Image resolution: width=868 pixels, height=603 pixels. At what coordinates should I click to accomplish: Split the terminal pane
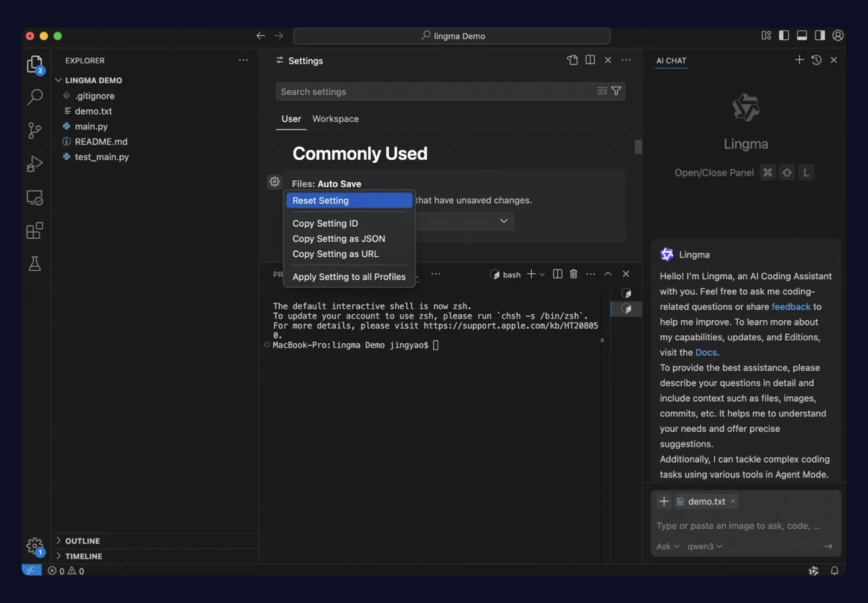(557, 274)
